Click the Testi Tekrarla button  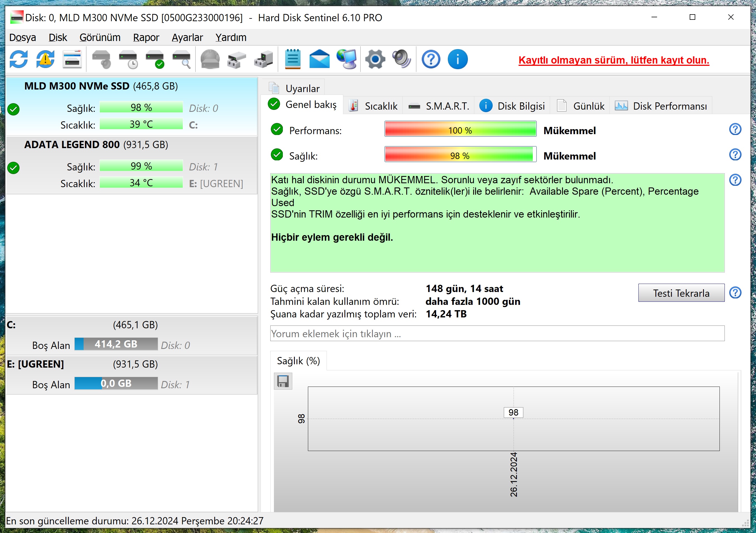click(681, 293)
